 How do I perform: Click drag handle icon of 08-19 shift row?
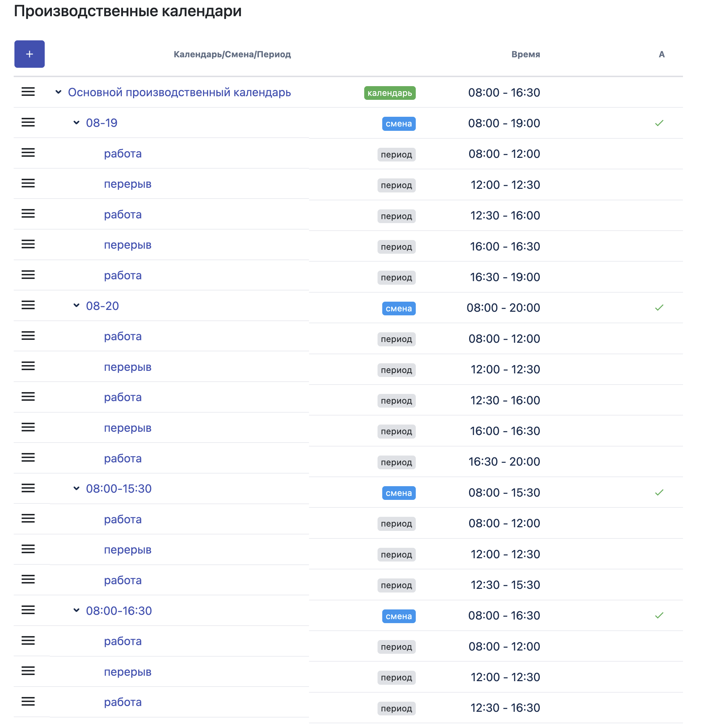tap(28, 122)
